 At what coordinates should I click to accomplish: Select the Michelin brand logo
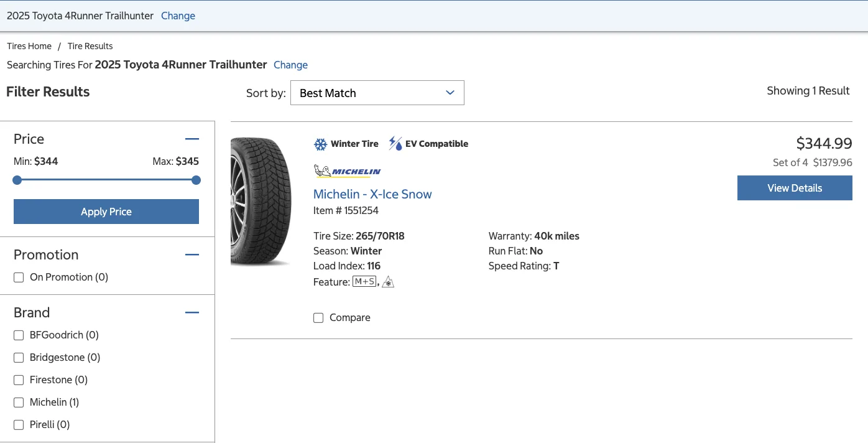tap(347, 172)
